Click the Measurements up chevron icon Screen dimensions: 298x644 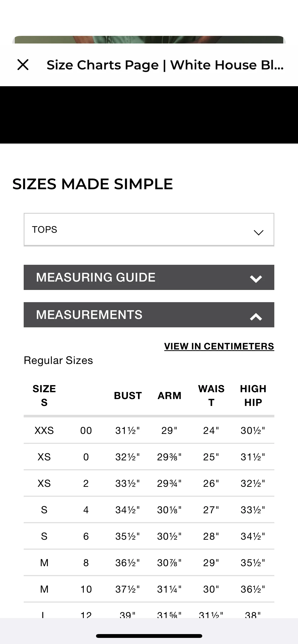[256, 317]
